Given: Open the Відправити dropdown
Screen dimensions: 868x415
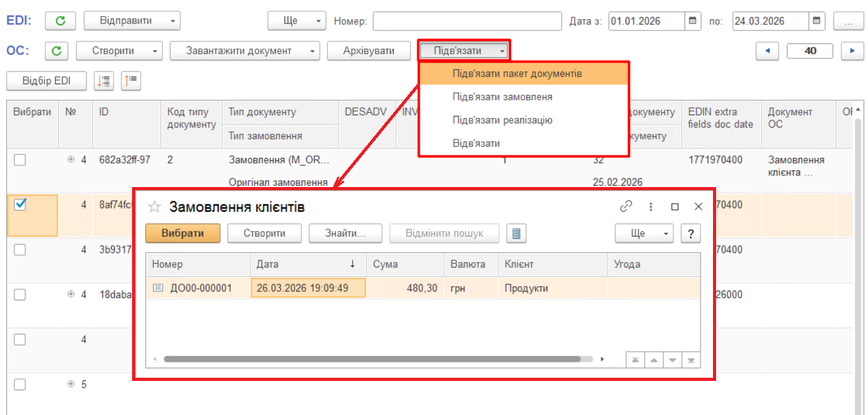Looking at the screenshot, I should tap(131, 21).
